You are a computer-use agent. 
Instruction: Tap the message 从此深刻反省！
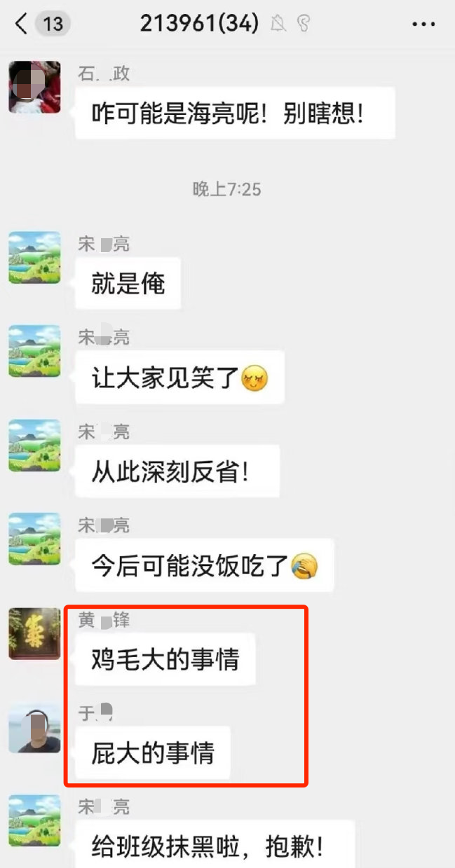pyautogui.click(x=177, y=471)
